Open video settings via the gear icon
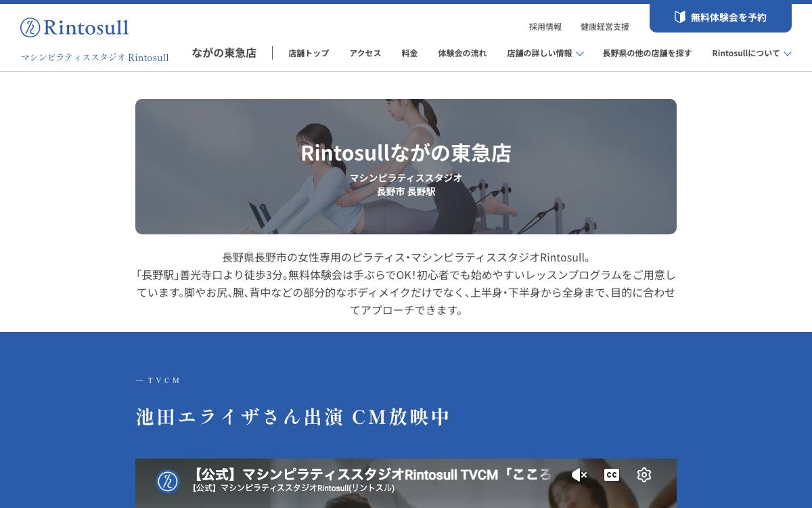This screenshot has width=812, height=508. coord(644,475)
